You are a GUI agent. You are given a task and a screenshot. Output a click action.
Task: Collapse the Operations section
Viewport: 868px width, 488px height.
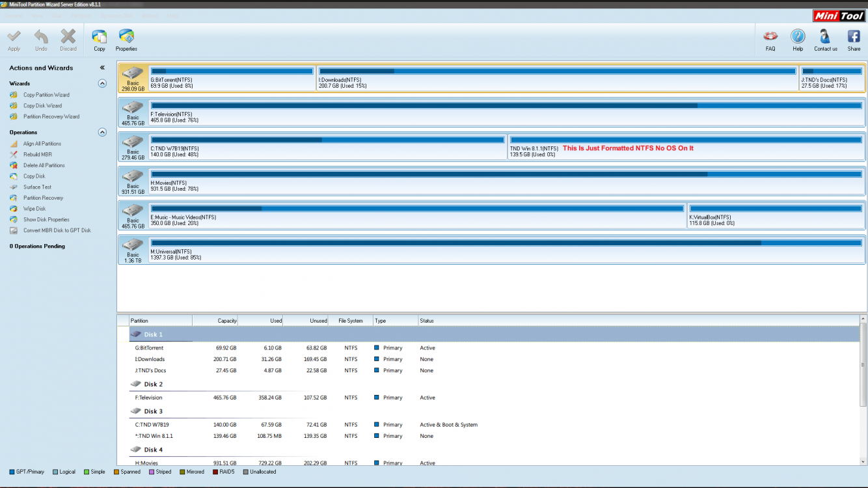102,132
